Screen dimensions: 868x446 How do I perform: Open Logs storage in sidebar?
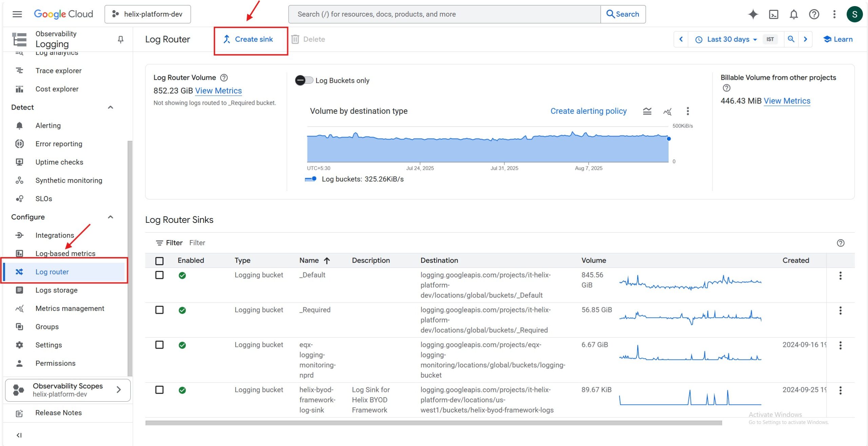click(56, 290)
